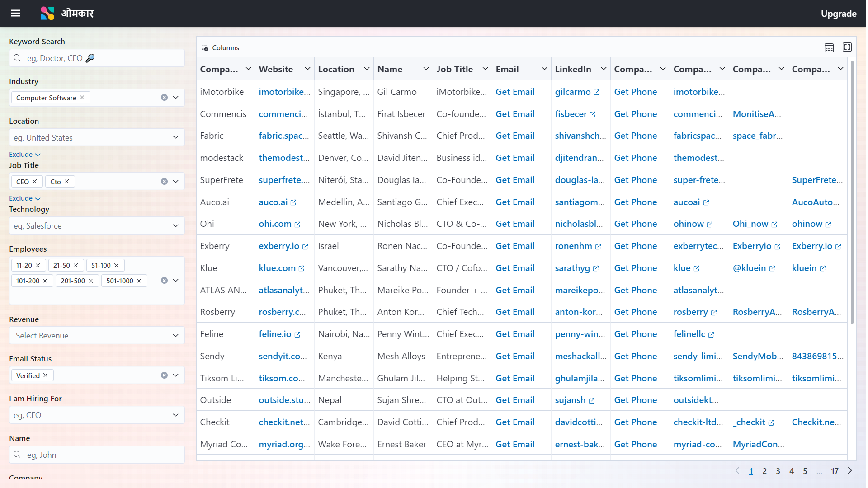Open the Select Revenue dropdown
Screen dimensions: 868x488
coord(97,335)
